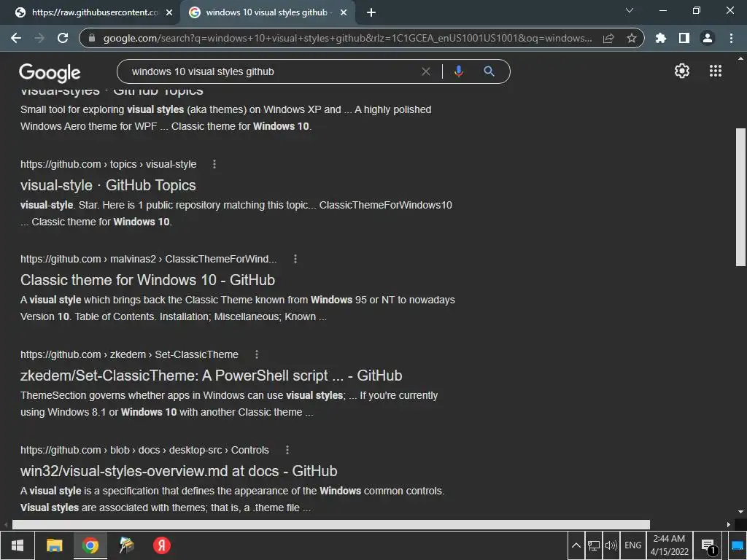Click the vertical scroll up arrow
The width and height of the screenshot is (747, 560).
[740, 58]
